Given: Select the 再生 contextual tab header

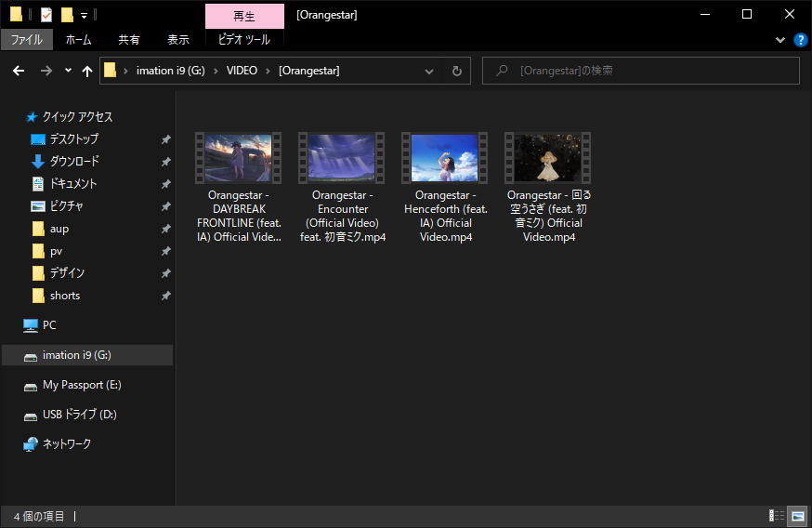Looking at the screenshot, I should tap(244, 16).
